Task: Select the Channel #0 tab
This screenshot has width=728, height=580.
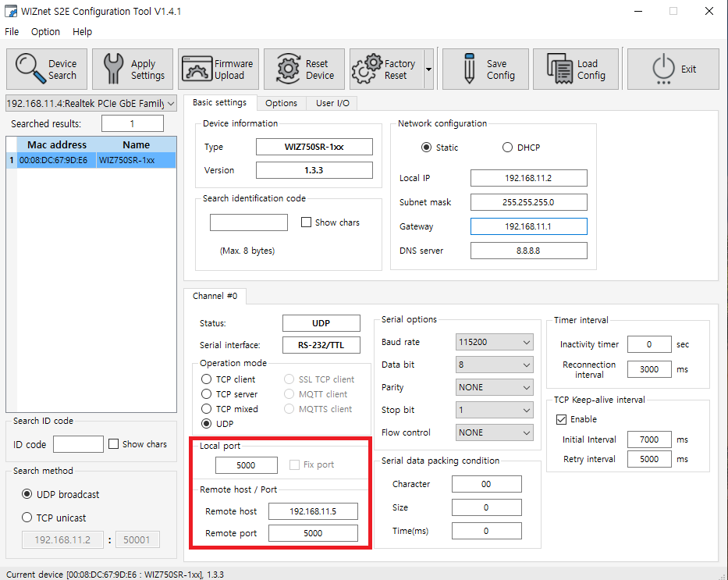Action: (x=215, y=296)
